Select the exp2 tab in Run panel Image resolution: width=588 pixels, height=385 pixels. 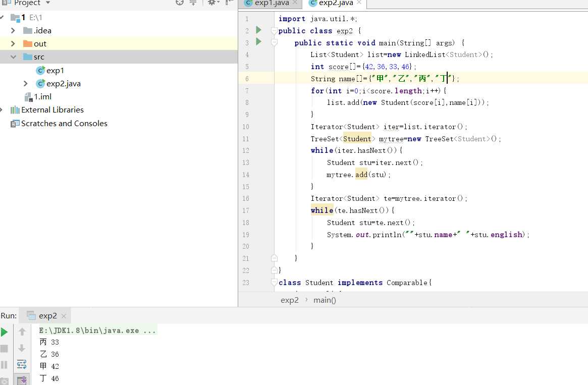click(47, 316)
